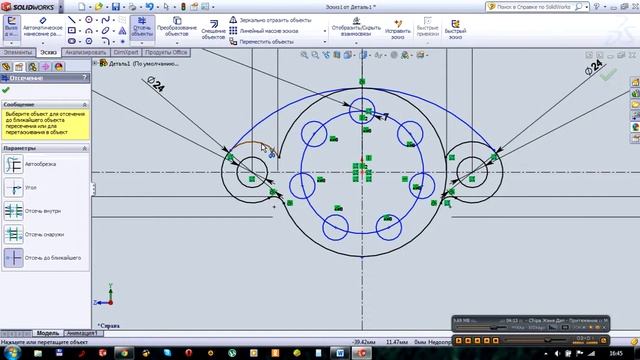Viewport: 640px width, 360px height.
Task: Click the Offset Entities tool
Action: [x=213, y=29]
